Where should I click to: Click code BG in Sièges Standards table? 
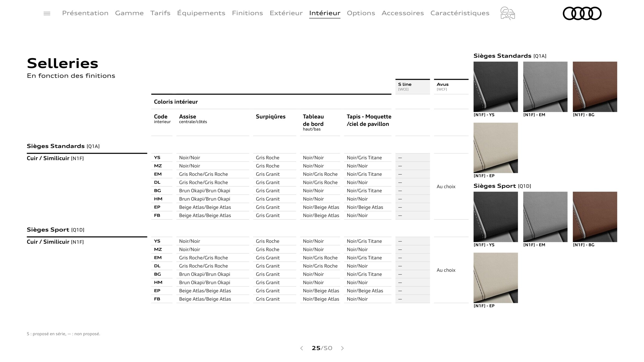tap(158, 191)
